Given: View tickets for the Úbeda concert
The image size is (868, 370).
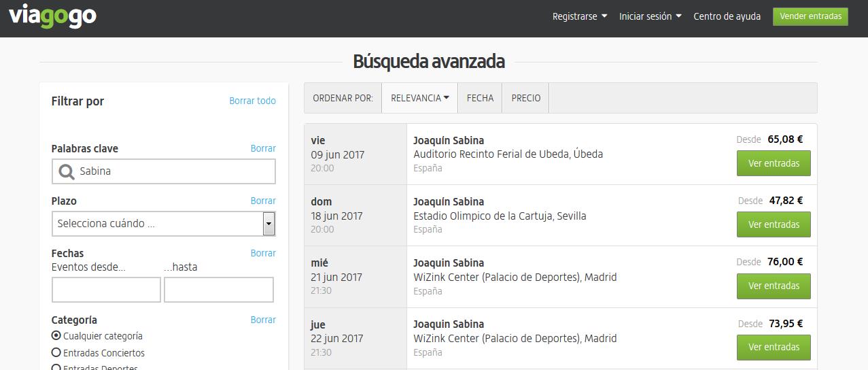Looking at the screenshot, I should [774, 163].
